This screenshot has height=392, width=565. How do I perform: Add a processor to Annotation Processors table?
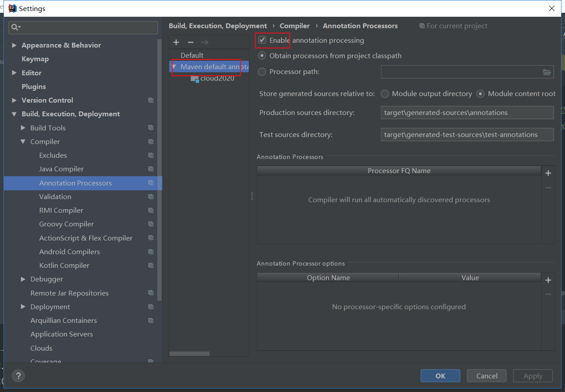click(x=548, y=173)
